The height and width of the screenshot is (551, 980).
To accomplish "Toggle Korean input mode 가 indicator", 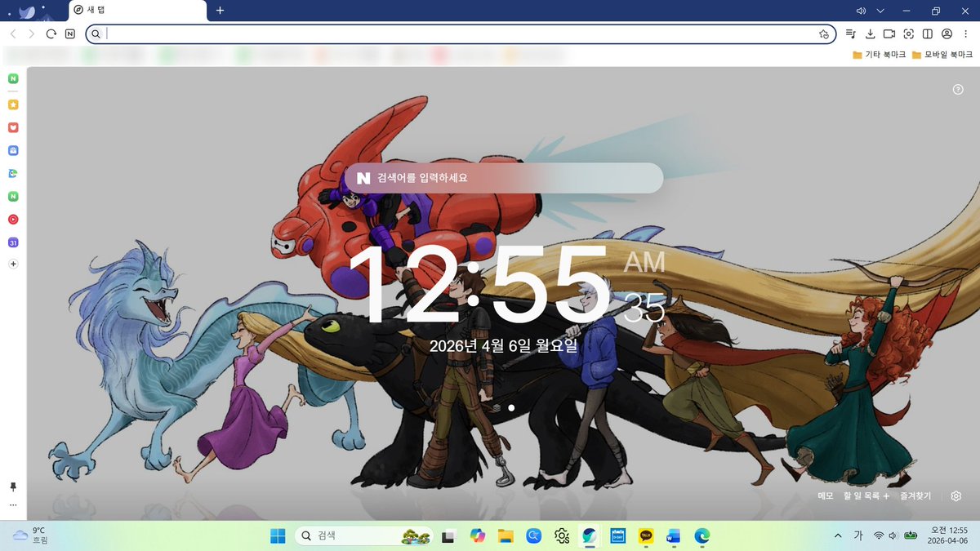I will [858, 535].
